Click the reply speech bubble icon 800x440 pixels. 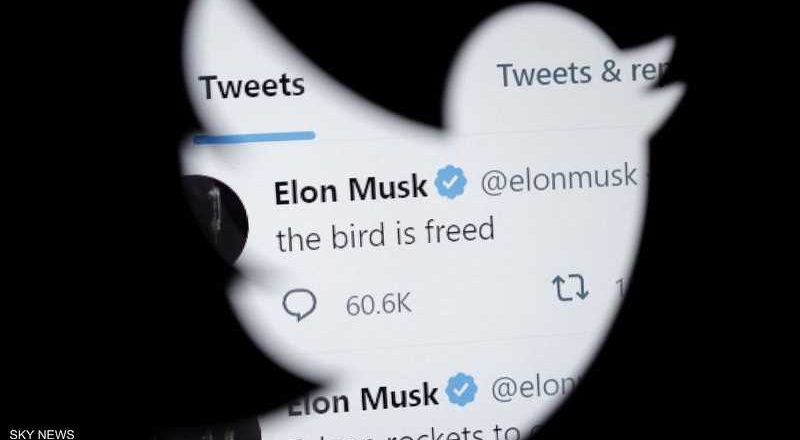click(x=299, y=305)
